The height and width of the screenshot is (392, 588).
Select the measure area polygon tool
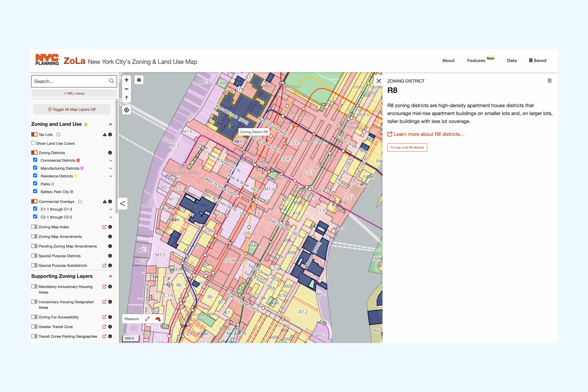click(158, 319)
